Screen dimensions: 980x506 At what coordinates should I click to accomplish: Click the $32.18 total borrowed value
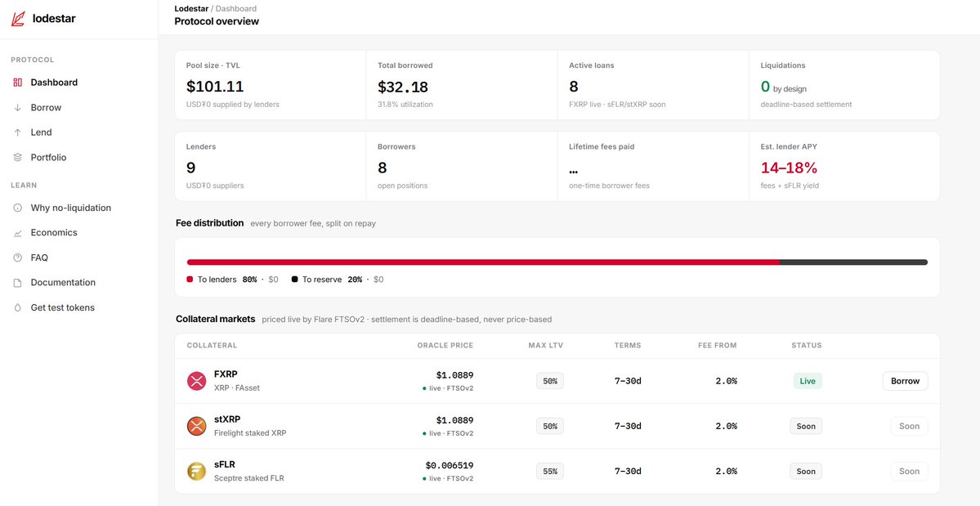pyautogui.click(x=403, y=86)
